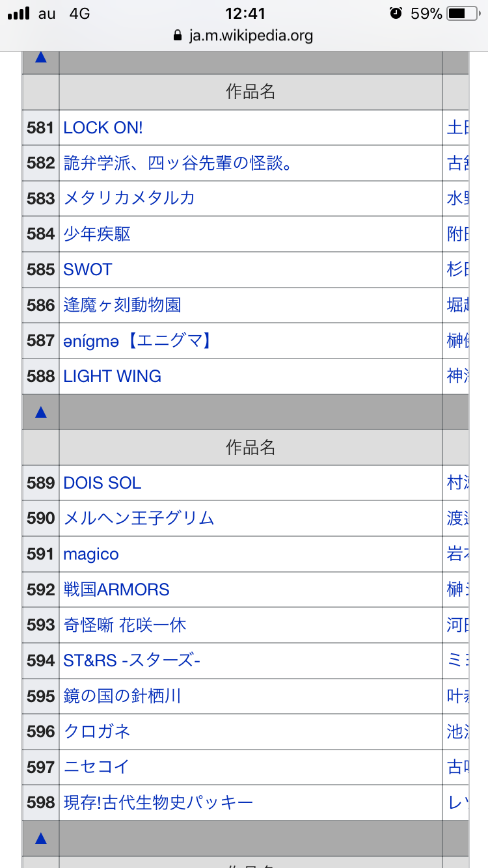Open the 戦国ARMORS link
The height and width of the screenshot is (868, 488).
(116, 590)
